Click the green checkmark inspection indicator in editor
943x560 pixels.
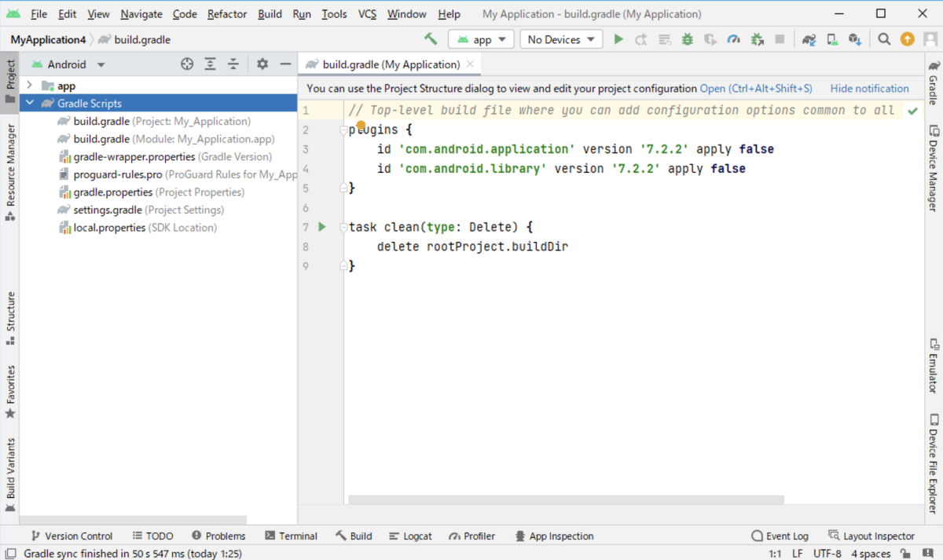[x=912, y=112]
